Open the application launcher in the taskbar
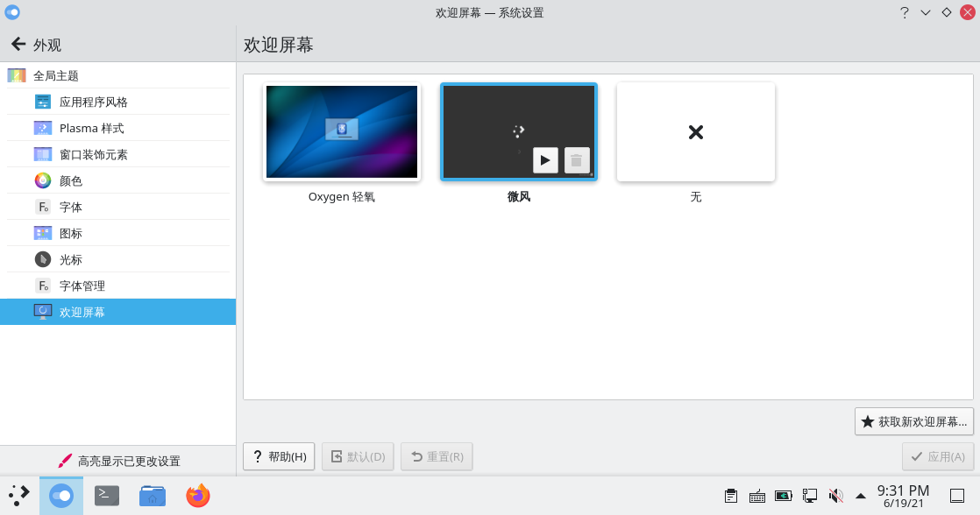Screen dimensions: 980x515 (x=19, y=496)
